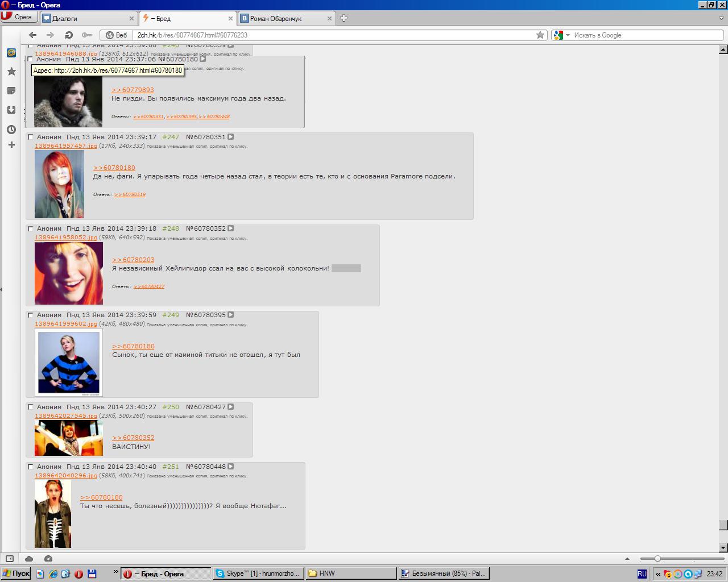728x582 pixels.
Task: Expand the Веб site info badge
Action: pos(117,35)
